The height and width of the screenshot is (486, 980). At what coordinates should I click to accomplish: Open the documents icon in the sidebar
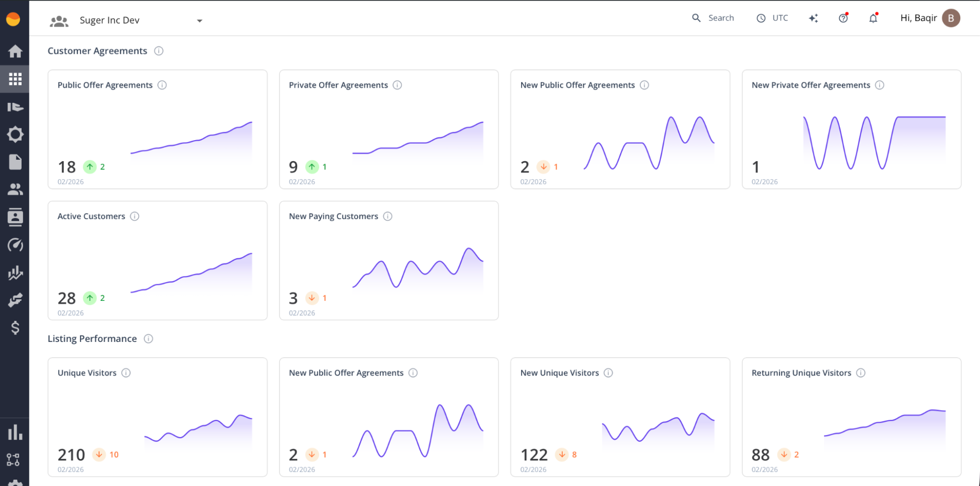[15, 162]
